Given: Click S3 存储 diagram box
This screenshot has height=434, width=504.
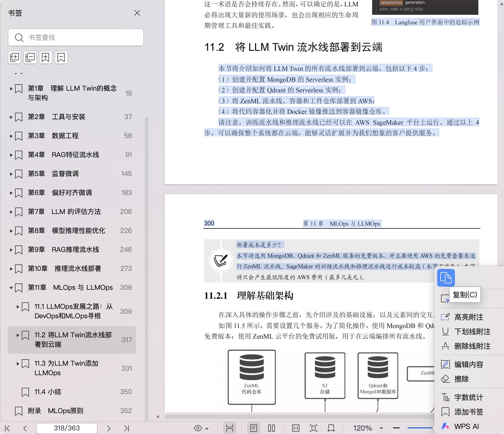Looking at the screenshot, I should (x=325, y=375).
